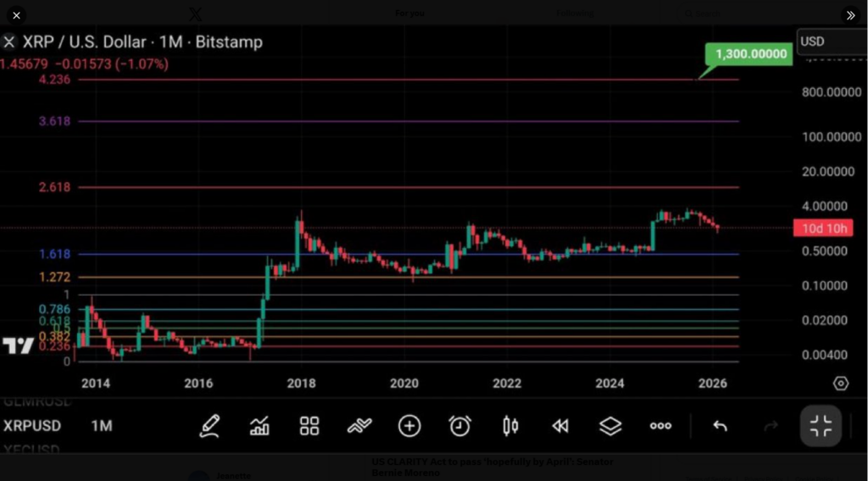Click the compare symbols lines icon
Image resolution: width=868 pixels, height=481 pixels.
coord(359,426)
